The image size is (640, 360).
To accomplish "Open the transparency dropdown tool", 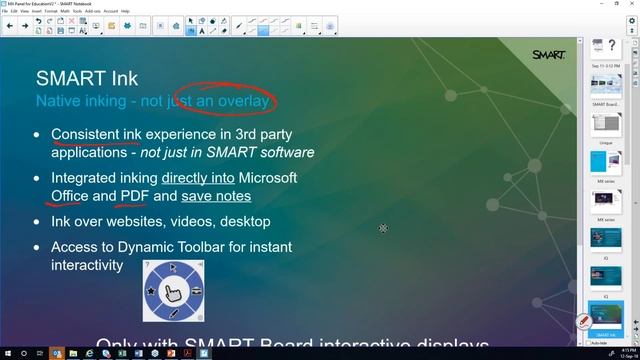I will (330, 26).
